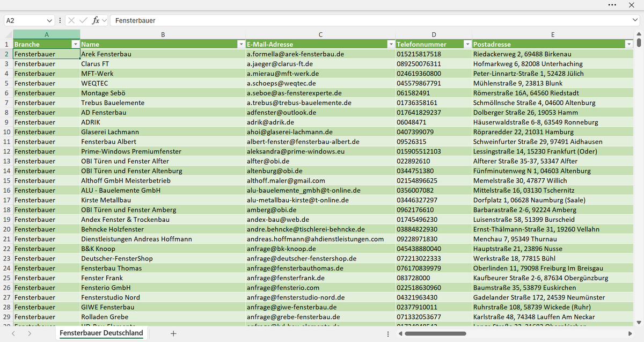This screenshot has height=342, width=644.
Task: Add a new sheet with plus icon
Action: coord(173,333)
